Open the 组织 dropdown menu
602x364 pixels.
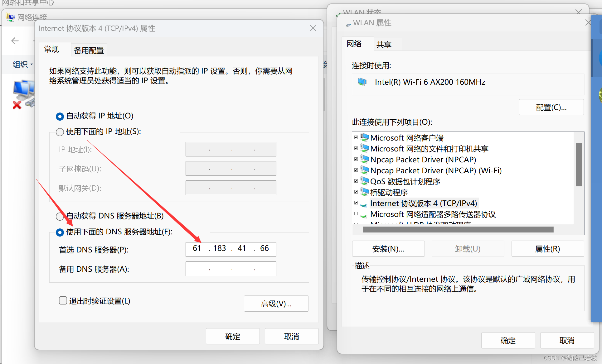(23, 64)
